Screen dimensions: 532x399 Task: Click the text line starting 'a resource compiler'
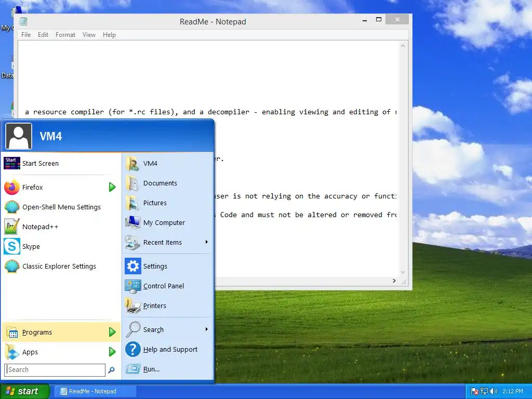point(211,112)
